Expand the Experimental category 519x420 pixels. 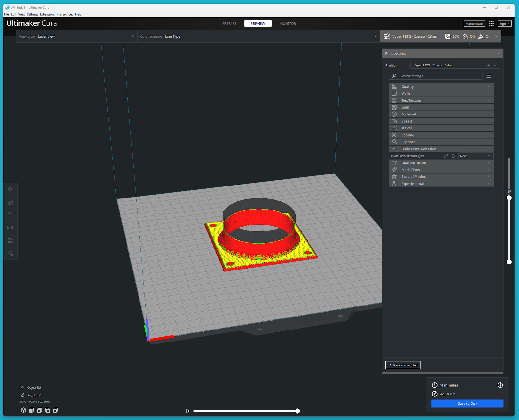pyautogui.click(x=441, y=184)
